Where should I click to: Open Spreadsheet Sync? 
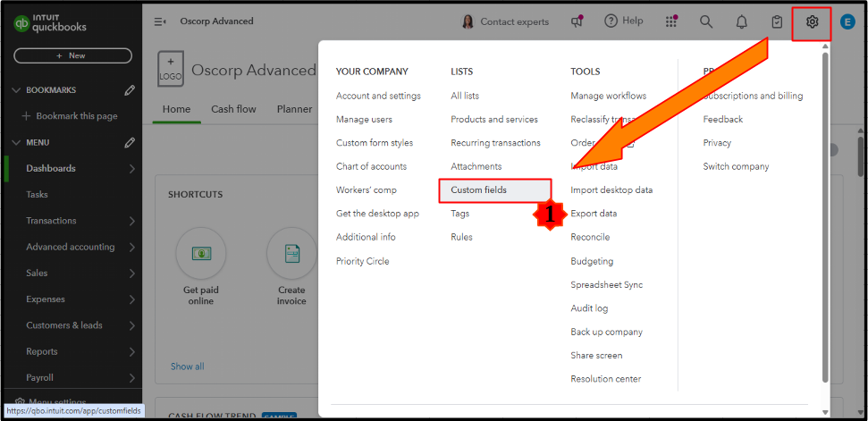click(x=606, y=285)
